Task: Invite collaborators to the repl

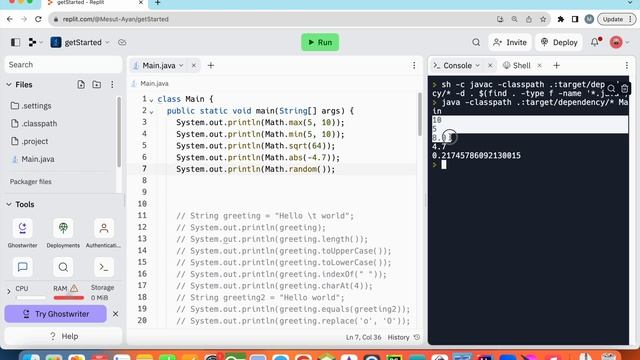Action: click(510, 42)
